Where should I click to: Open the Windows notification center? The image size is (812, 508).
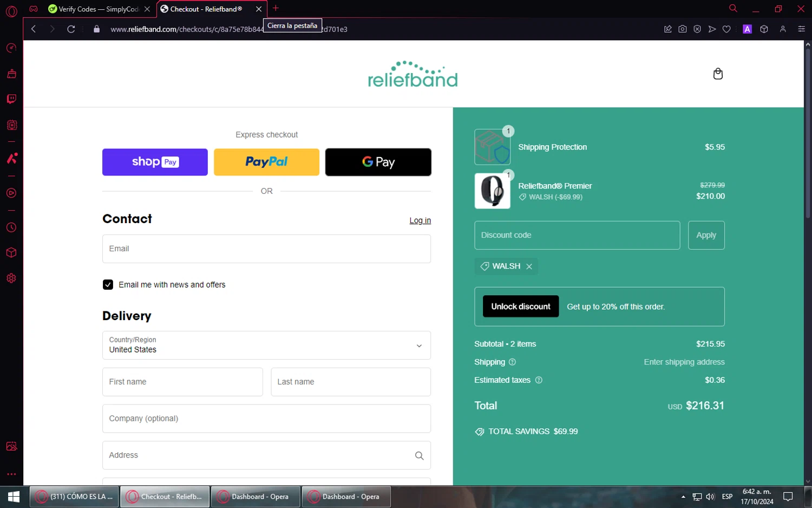(788, 497)
